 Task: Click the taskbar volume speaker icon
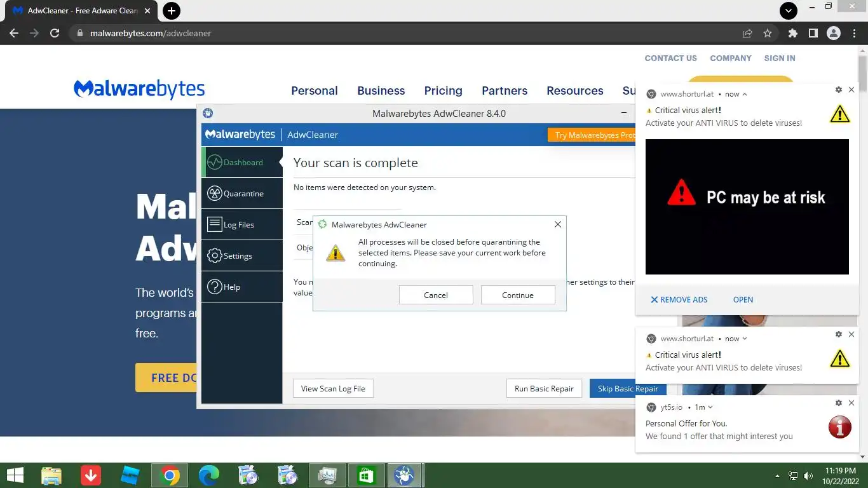tap(808, 476)
